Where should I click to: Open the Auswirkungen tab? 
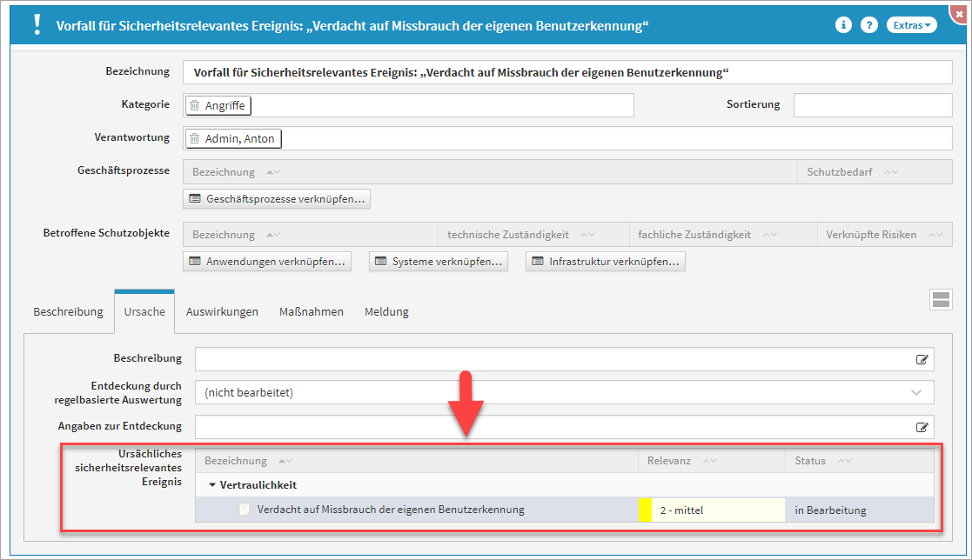pyautogui.click(x=222, y=311)
